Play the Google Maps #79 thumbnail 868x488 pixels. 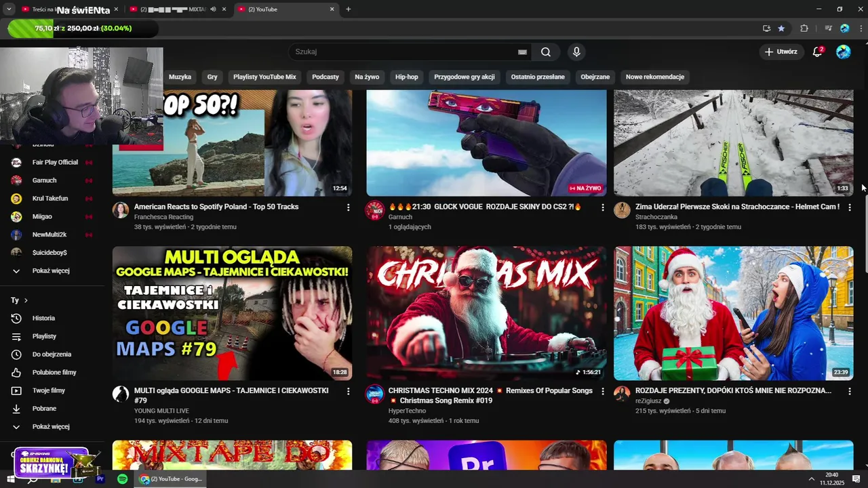point(232,314)
